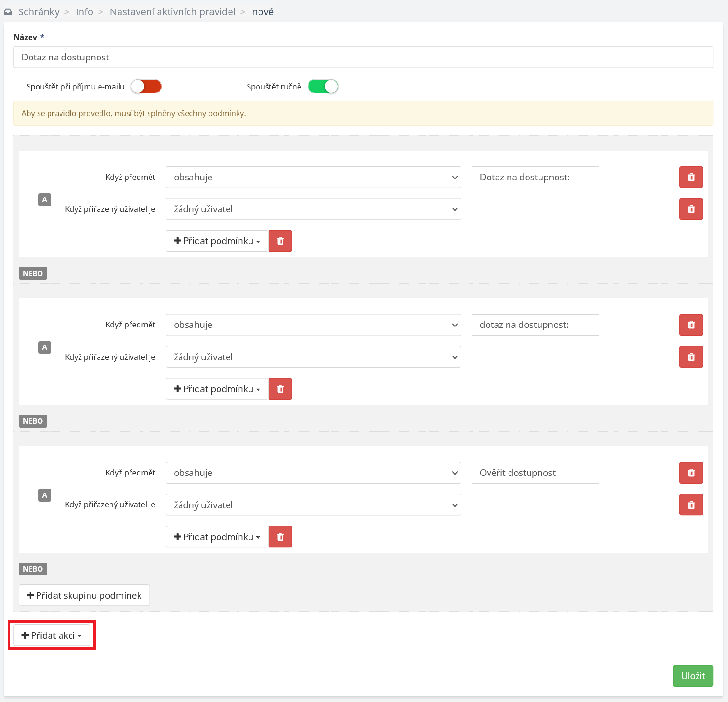Click the lowercase 'dotaz na dostupnost:' value field
Screen dimensions: 728x702
(535, 325)
